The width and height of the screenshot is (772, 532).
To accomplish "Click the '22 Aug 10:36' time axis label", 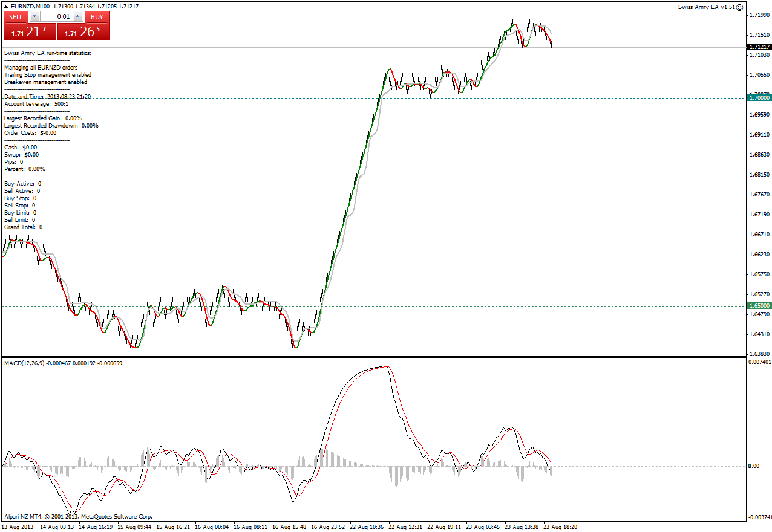I will click(x=367, y=527).
